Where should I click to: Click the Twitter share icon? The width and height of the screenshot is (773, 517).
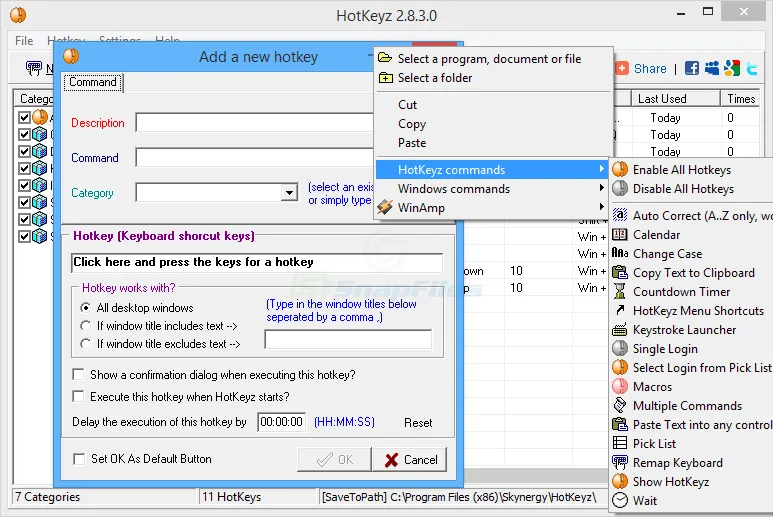[751, 69]
